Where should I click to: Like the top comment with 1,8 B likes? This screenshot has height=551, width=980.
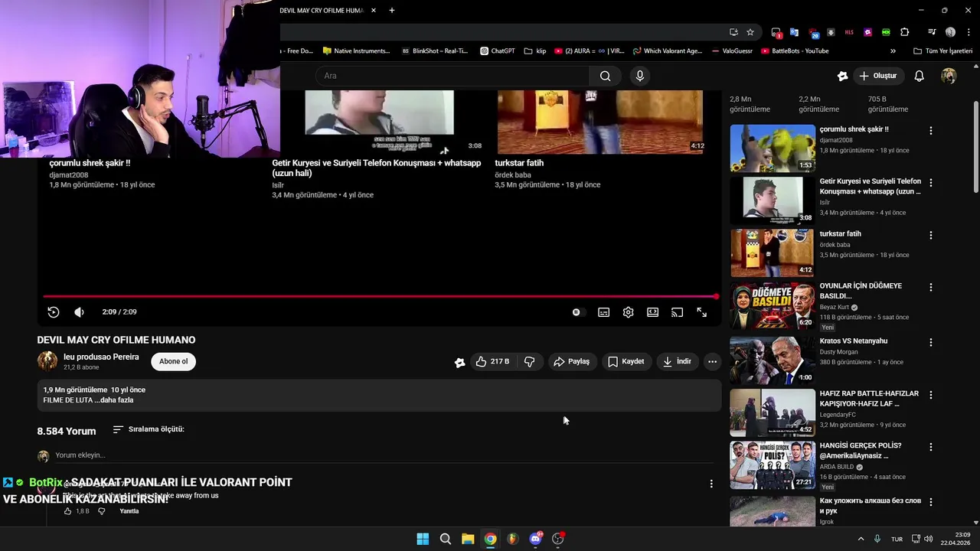[68, 511]
